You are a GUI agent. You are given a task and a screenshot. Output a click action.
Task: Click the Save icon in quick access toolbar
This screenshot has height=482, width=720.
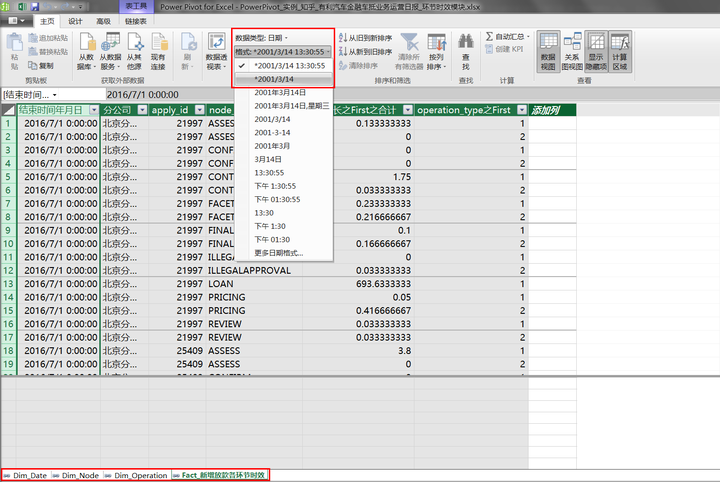[x=35, y=6]
